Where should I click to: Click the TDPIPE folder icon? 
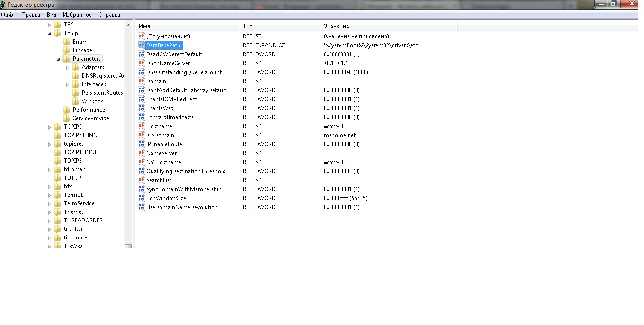coord(58,161)
